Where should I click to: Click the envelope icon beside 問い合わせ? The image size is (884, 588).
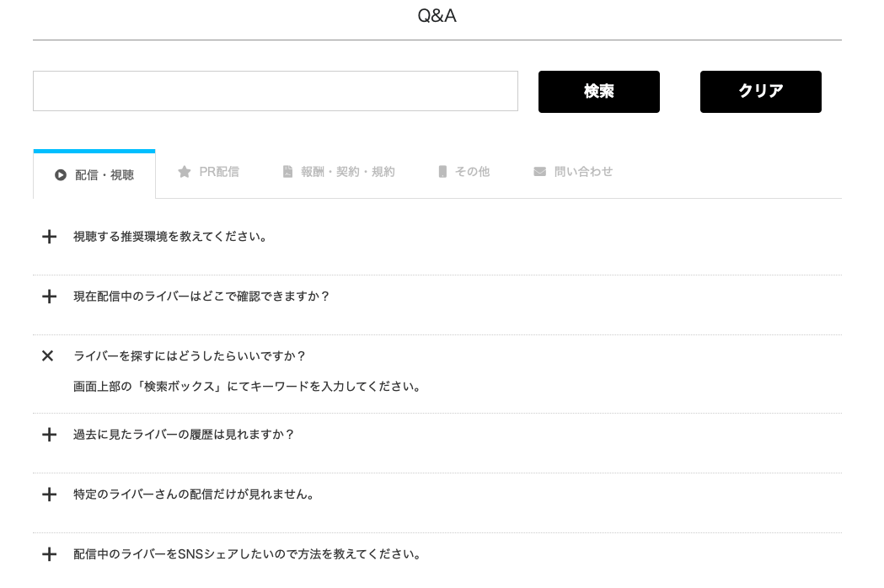click(x=539, y=172)
